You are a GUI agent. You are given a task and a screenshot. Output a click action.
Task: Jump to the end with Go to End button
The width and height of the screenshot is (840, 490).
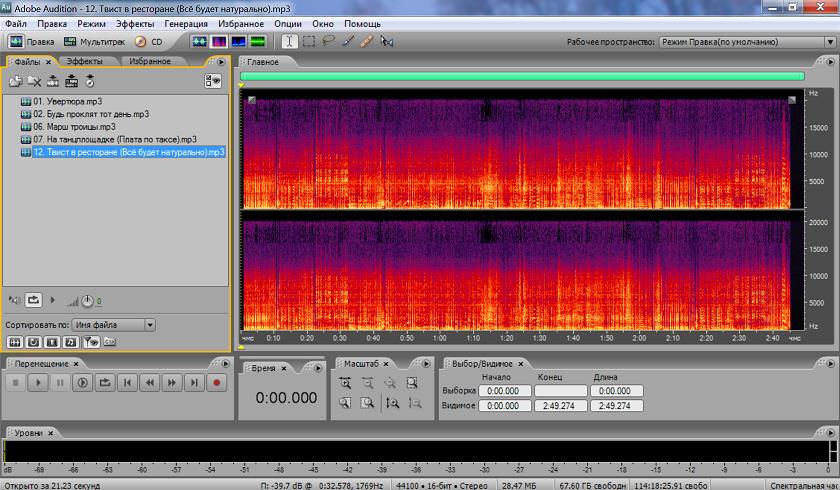coord(194,382)
